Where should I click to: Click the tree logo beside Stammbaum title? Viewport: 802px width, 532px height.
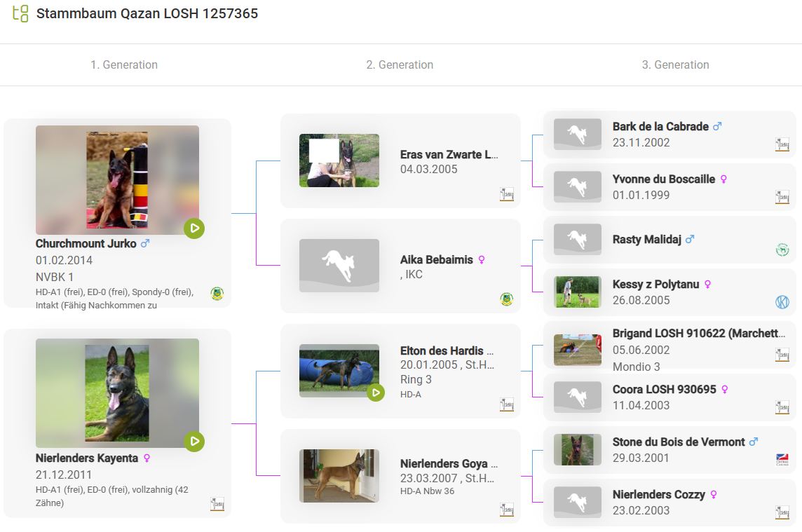[20, 13]
